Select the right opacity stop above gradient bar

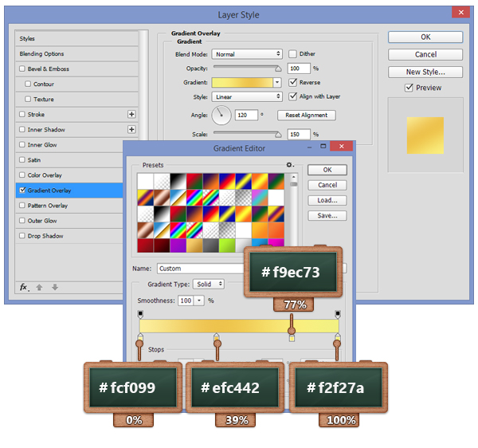point(339,315)
